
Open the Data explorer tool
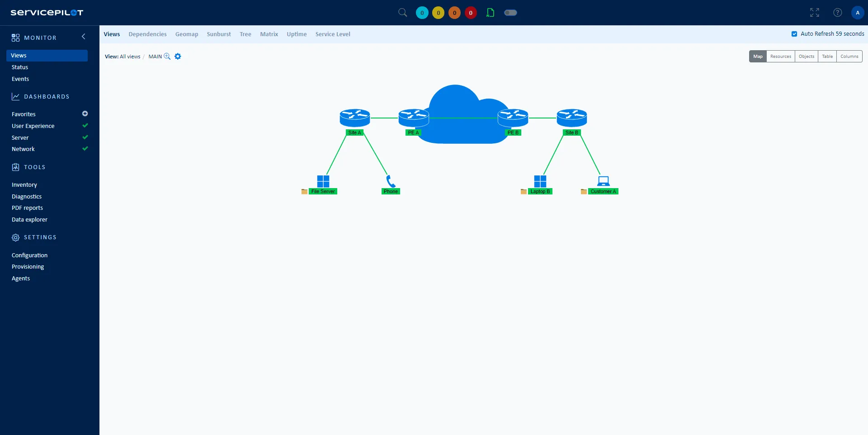click(x=29, y=219)
